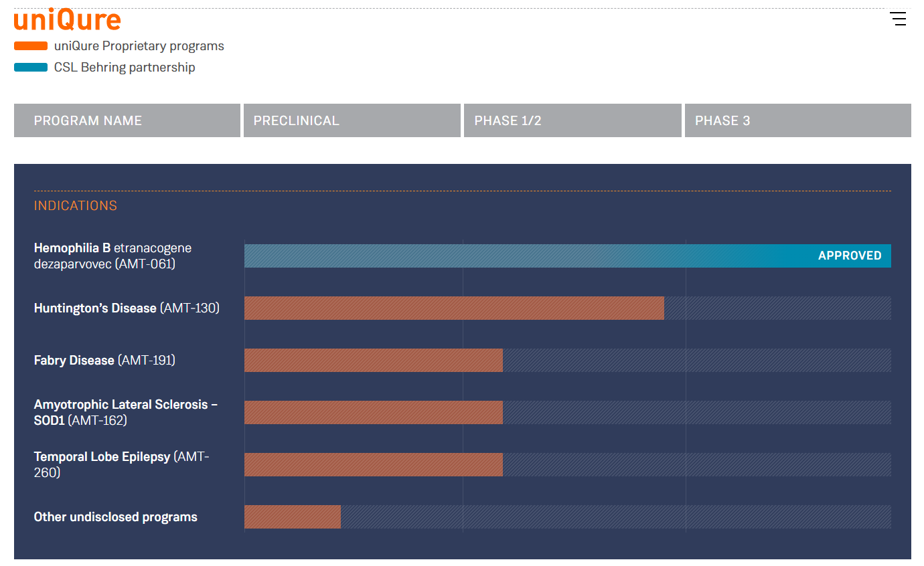924x566 pixels.
Task: Click the Indications section heading
Action: click(x=76, y=206)
